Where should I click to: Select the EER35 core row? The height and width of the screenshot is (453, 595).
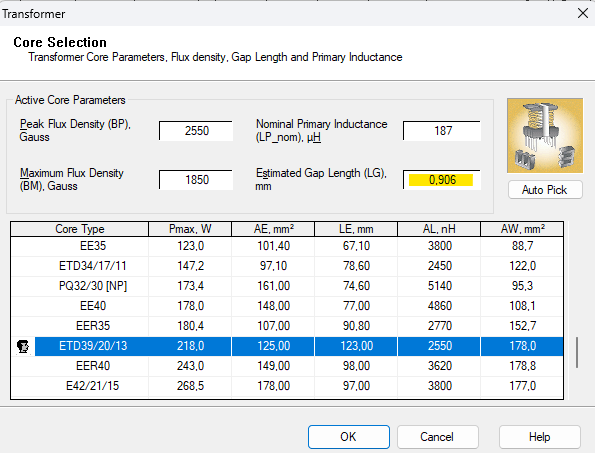point(287,326)
